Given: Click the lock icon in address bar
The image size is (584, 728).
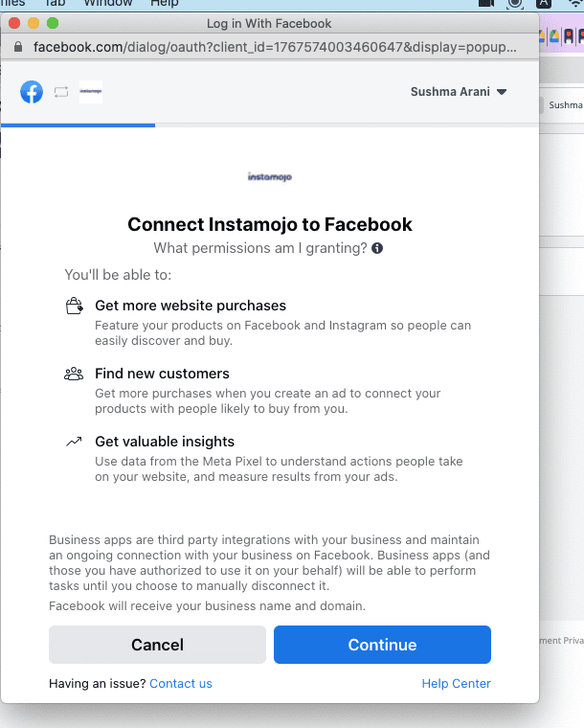Looking at the screenshot, I should (18, 47).
